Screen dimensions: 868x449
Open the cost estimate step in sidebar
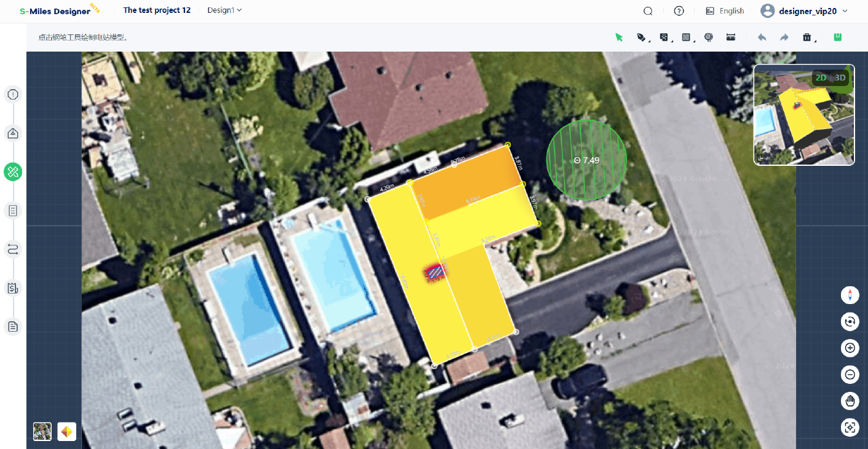point(13,287)
